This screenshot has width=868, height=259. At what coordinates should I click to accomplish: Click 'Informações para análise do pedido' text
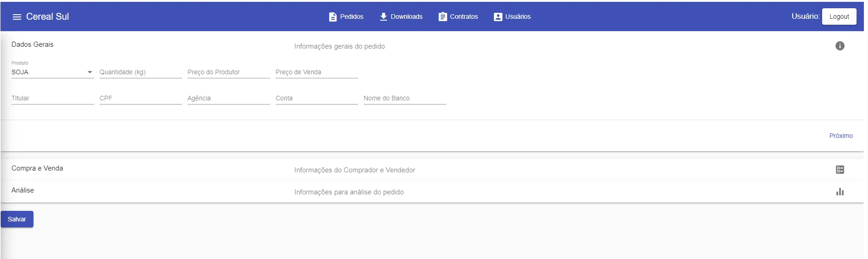tap(349, 192)
